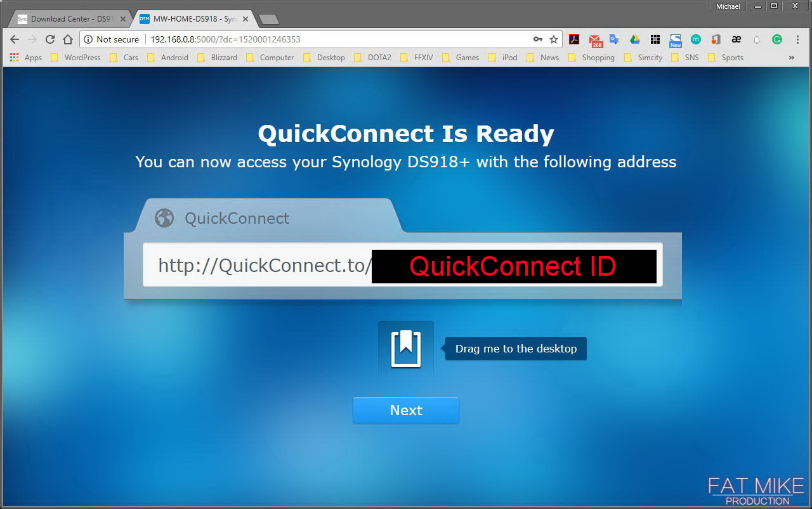This screenshot has height=509, width=812.
Task: Reload the current page
Action: (50, 39)
